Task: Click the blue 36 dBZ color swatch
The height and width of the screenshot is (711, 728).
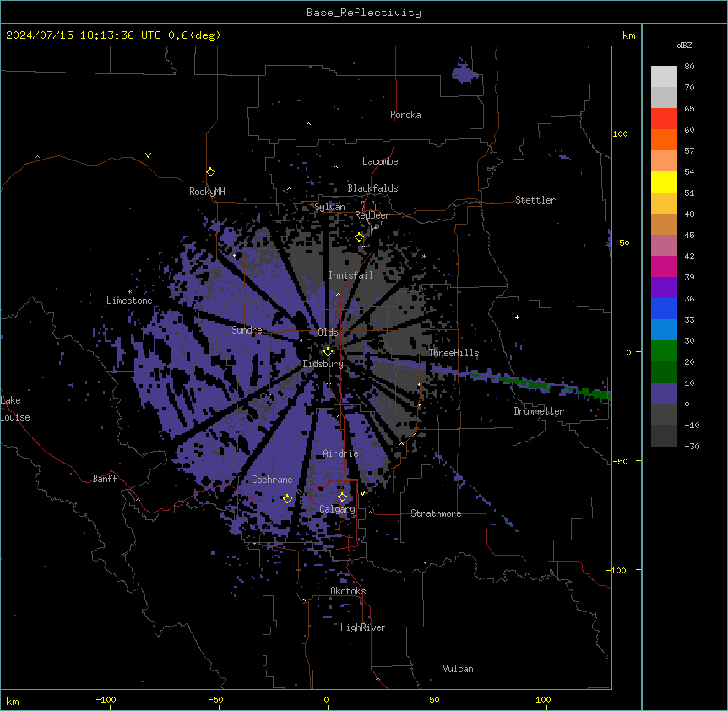Action: (664, 308)
